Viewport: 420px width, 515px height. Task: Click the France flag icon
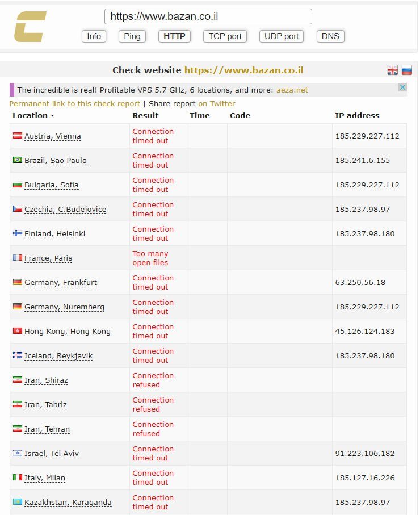coord(18,258)
